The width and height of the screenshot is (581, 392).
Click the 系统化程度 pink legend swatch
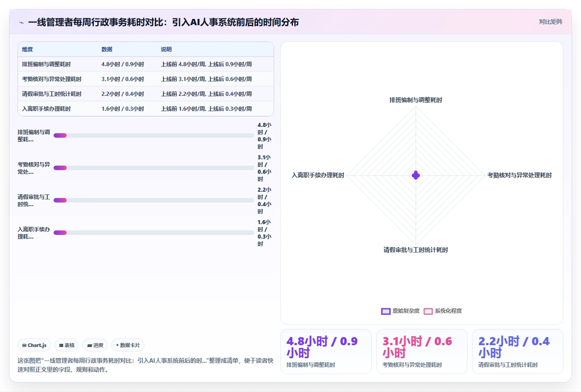pos(428,311)
